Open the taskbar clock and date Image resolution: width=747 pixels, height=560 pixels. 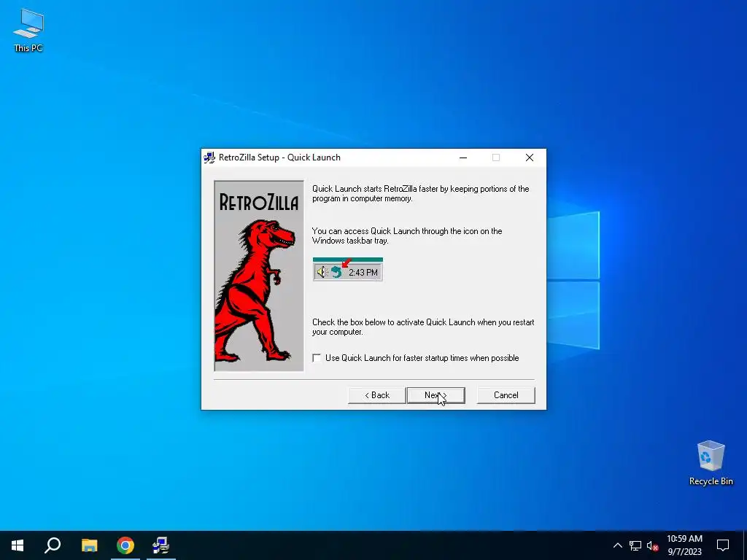pos(684,545)
